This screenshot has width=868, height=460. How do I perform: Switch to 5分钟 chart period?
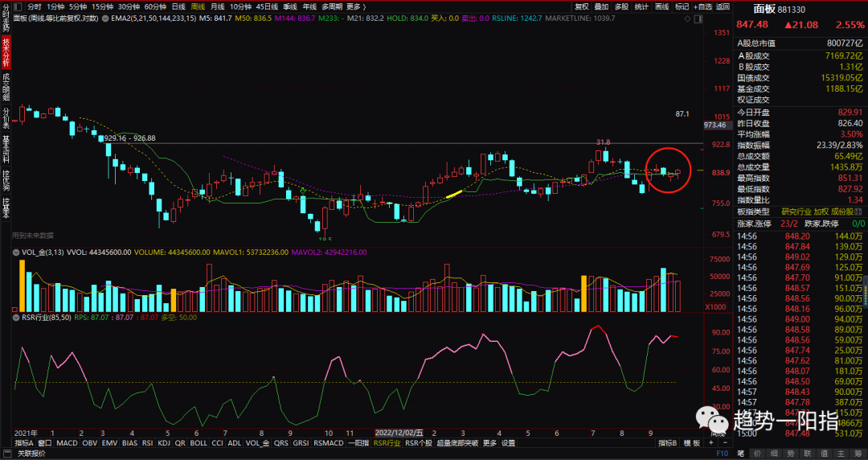pos(77,6)
